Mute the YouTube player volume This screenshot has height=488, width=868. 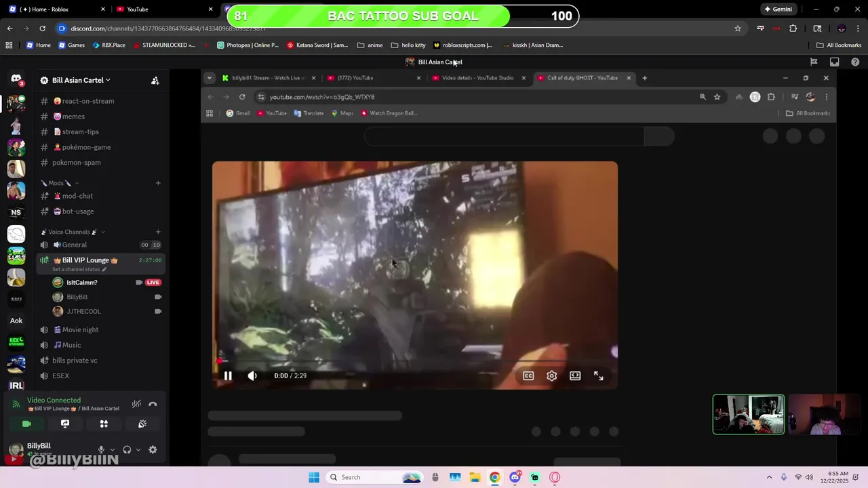tap(252, 375)
